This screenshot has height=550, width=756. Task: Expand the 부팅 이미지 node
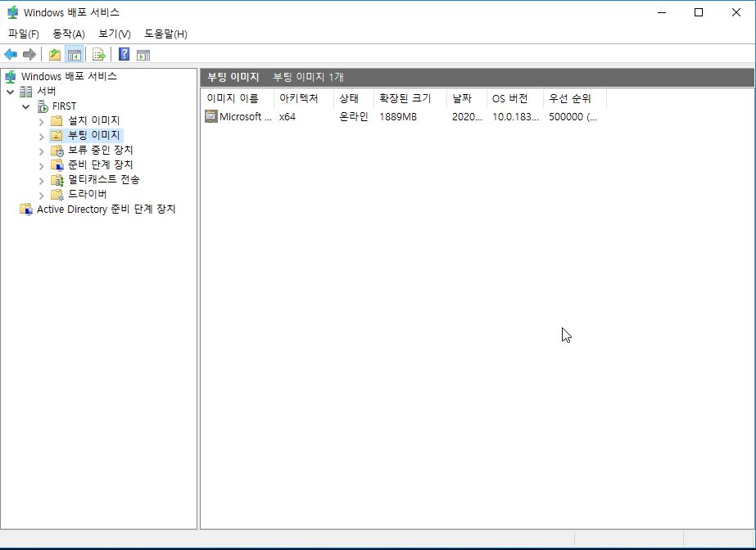42,137
